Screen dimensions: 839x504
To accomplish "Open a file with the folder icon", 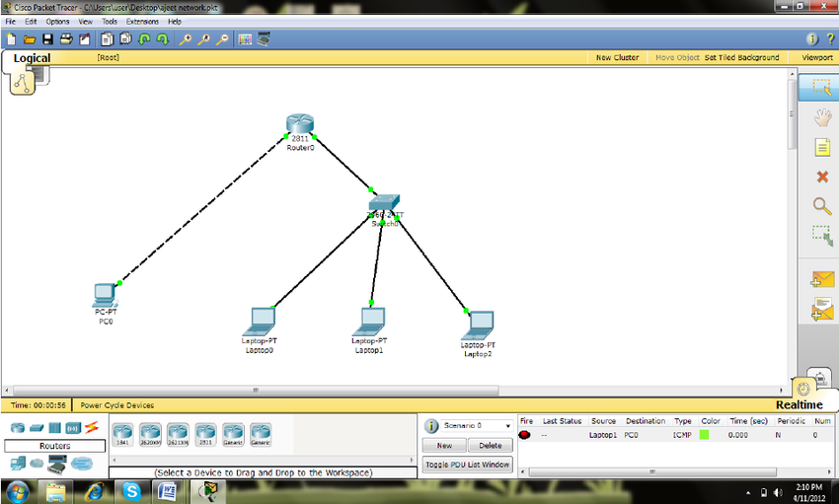I will point(30,39).
